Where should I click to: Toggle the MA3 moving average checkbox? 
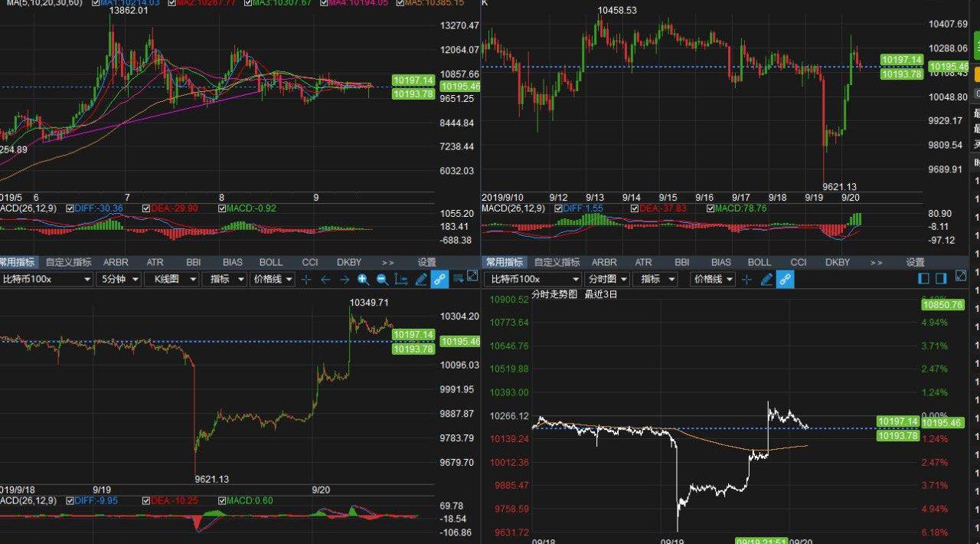coord(250,3)
